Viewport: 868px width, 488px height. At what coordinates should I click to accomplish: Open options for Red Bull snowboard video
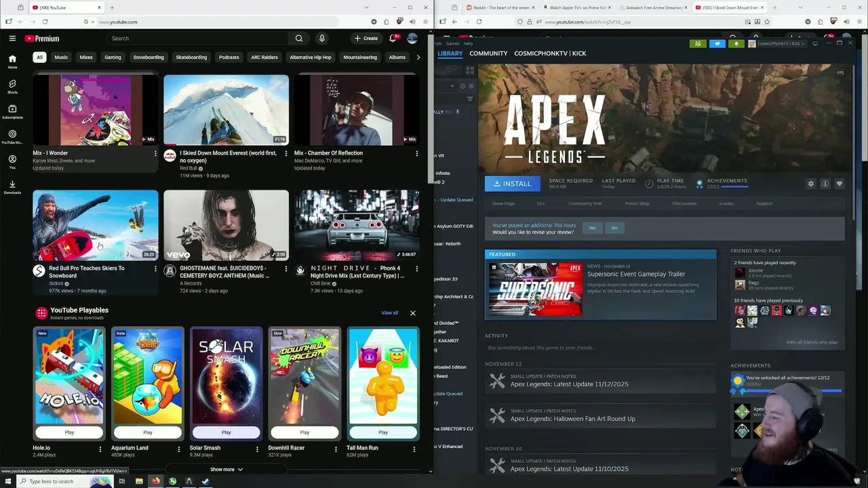point(155,269)
